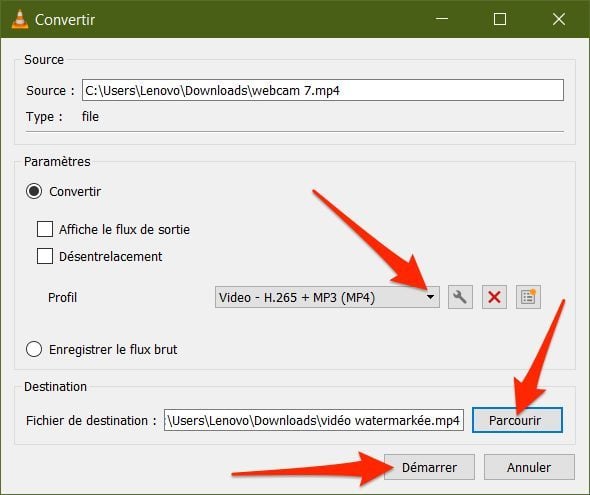Image resolution: width=590 pixels, height=495 pixels.
Task: Create a new profile via list icon
Action: click(x=528, y=297)
